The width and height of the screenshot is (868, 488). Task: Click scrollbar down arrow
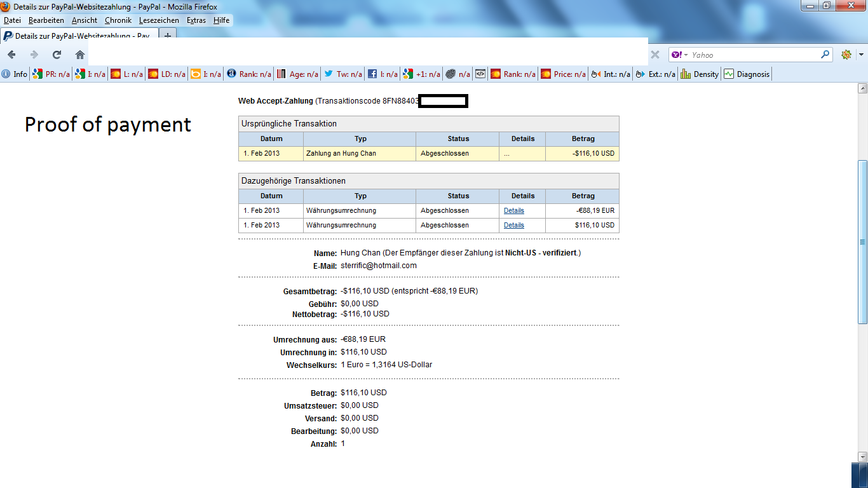862,456
